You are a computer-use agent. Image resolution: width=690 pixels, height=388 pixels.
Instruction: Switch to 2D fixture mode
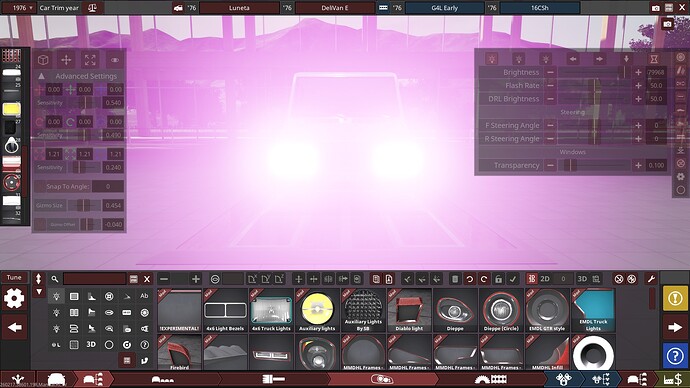[x=545, y=279]
